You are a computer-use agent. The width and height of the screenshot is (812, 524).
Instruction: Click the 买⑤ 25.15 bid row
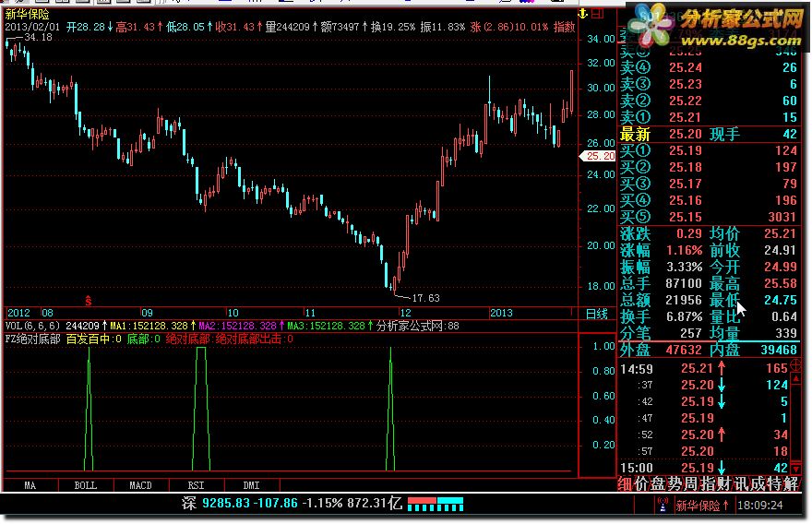(x=709, y=217)
